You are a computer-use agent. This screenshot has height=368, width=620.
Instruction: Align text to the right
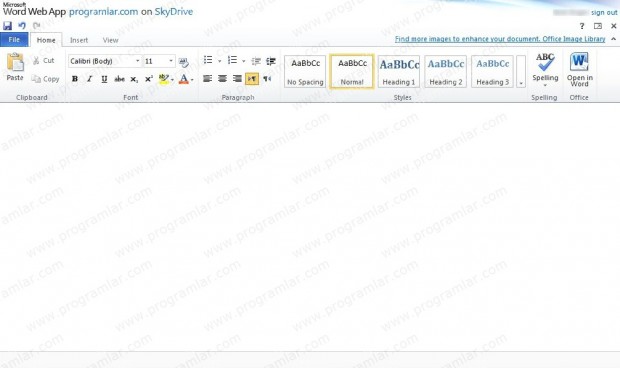pos(237,79)
